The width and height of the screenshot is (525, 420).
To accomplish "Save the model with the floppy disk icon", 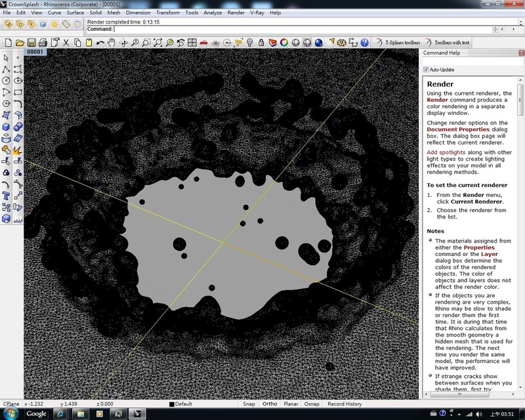I will pyautogui.click(x=31, y=43).
